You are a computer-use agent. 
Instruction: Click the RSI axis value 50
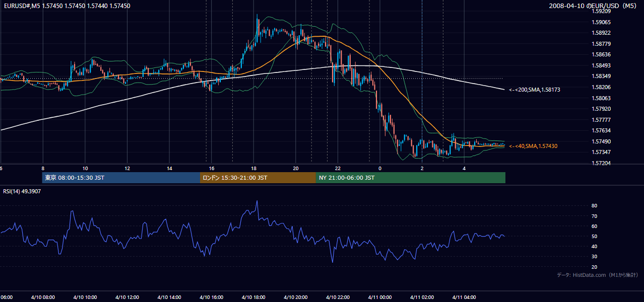595,236
